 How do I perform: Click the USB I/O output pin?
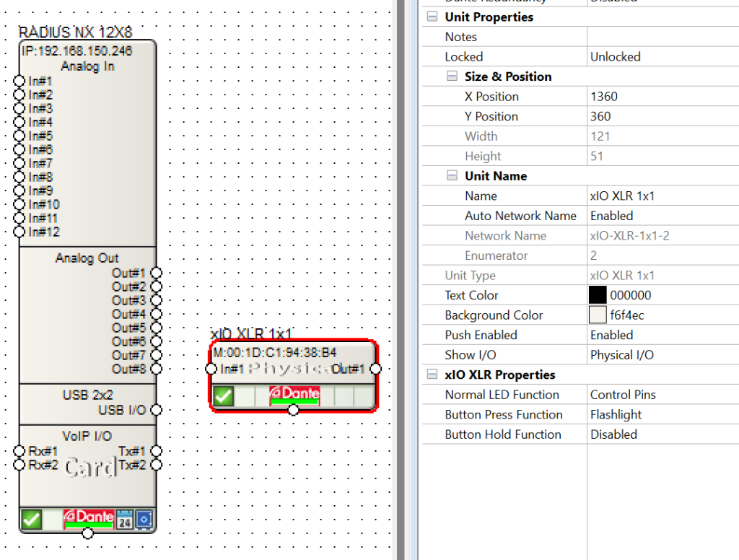click(x=157, y=410)
